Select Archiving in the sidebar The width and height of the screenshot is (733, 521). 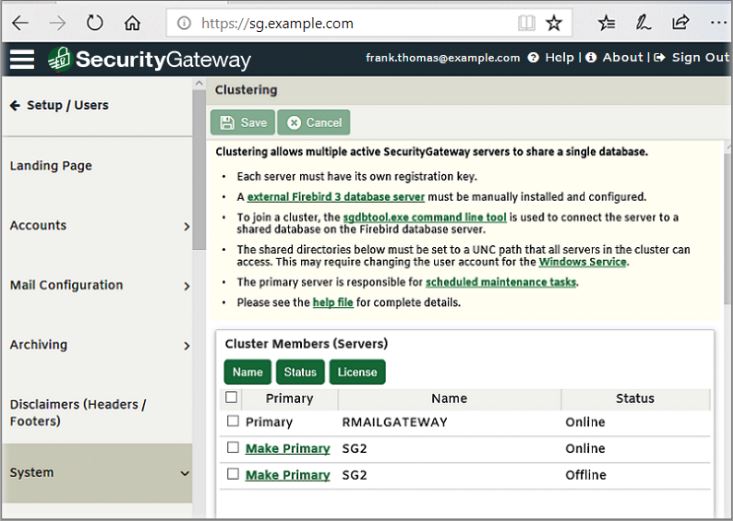coord(97,345)
